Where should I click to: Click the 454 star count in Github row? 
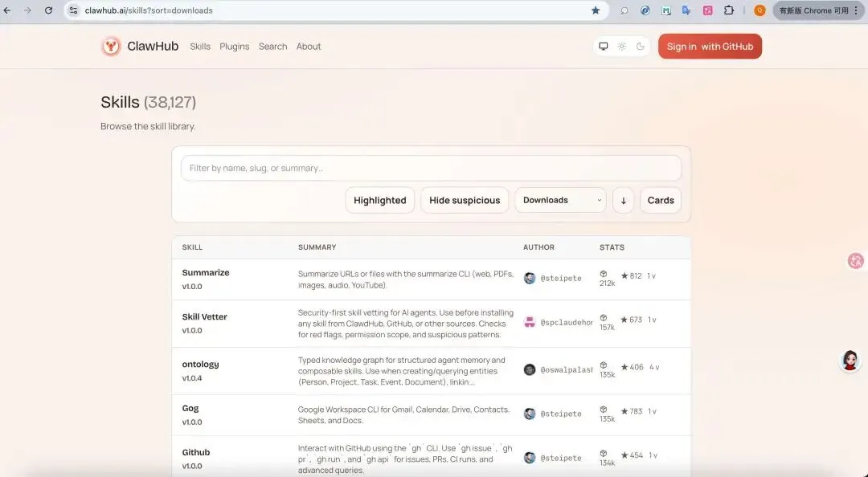click(x=636, y=455)
